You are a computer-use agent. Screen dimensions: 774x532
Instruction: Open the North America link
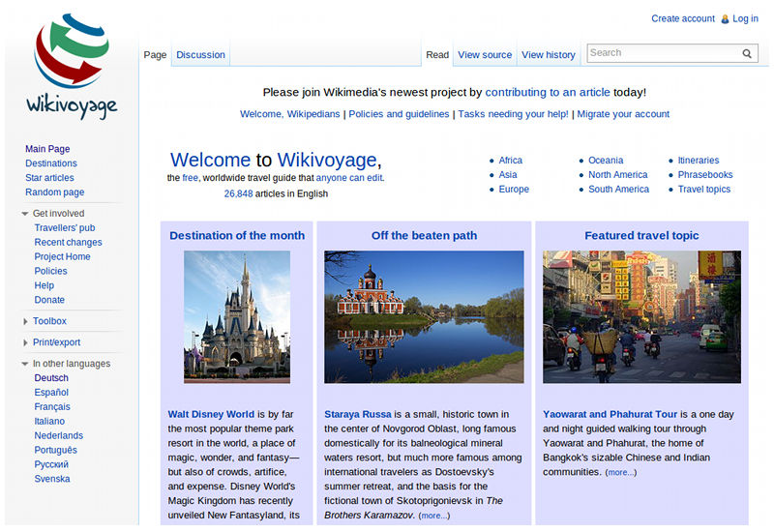coord(618,175)
